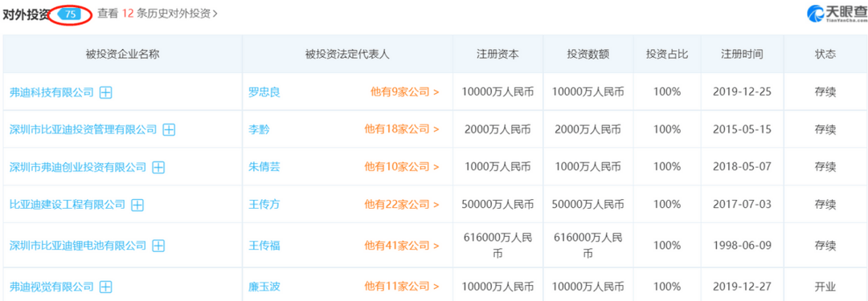Expand plus icon beside 深圳市弗迪创业投资有限公司

(158, 167)
